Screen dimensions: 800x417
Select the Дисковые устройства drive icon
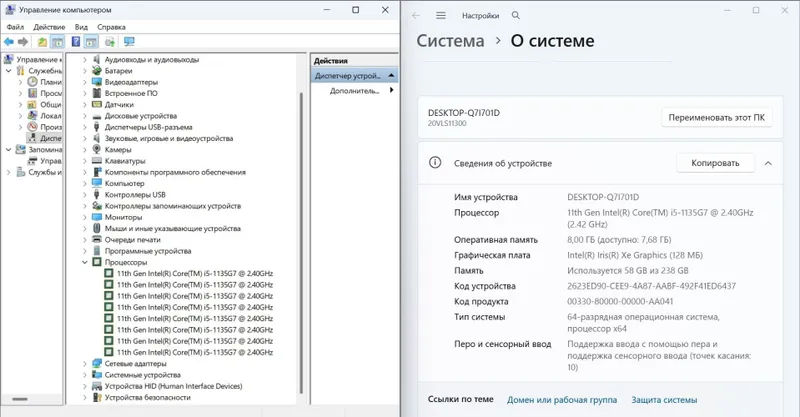click(97, 116)
